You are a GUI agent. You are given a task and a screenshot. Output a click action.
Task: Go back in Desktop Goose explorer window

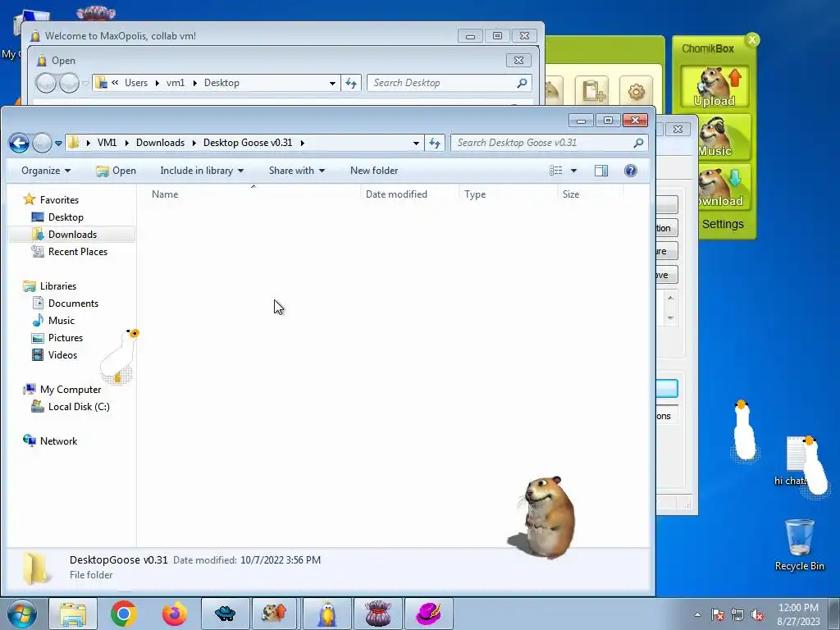(20, 143)
